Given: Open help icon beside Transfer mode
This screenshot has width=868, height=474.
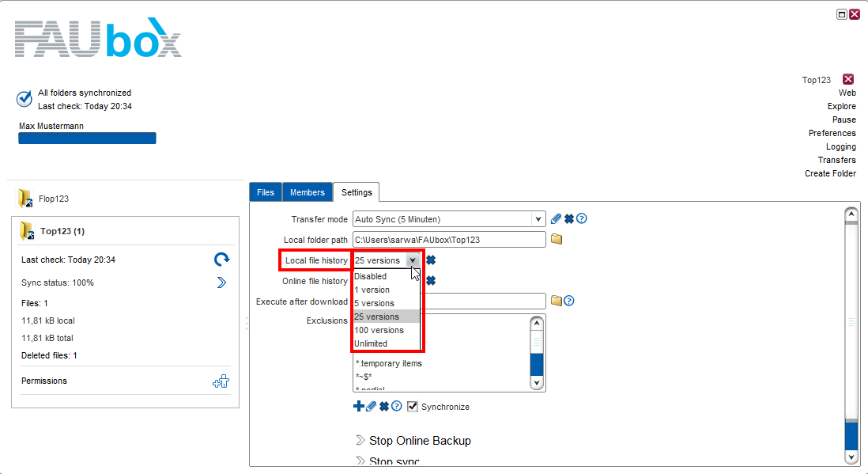Looking at the screenshot, I should click(581, 218).
